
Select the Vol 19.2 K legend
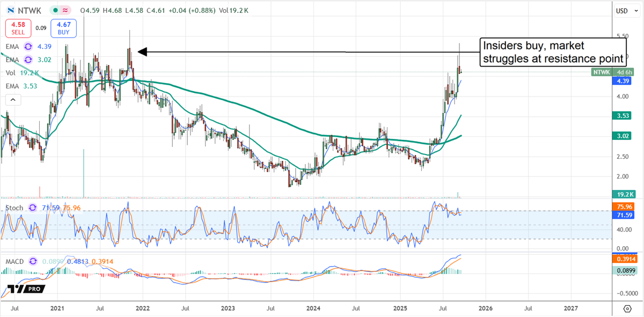23,73
